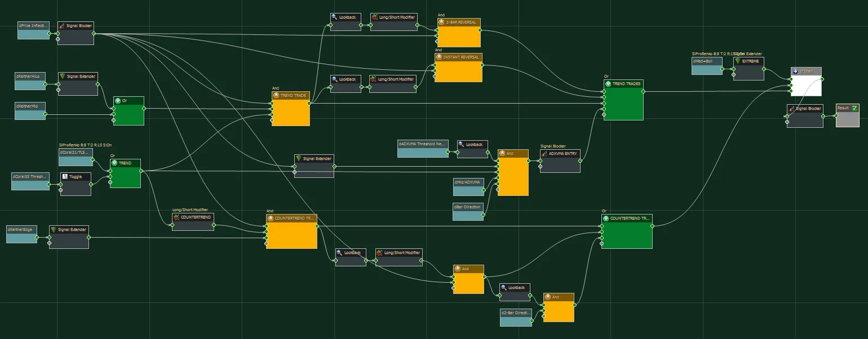Click the candlestick icon on the COUNTERTREND modifier node
Viewport: 868px width, 339px height.
(176, 217)
